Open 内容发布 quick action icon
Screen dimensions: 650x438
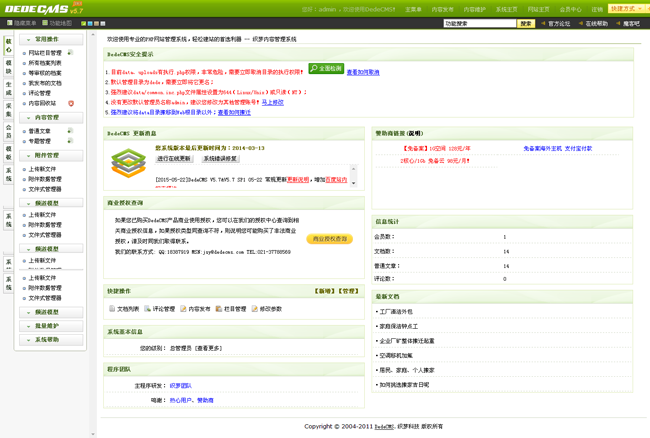(x=183, y=309)
